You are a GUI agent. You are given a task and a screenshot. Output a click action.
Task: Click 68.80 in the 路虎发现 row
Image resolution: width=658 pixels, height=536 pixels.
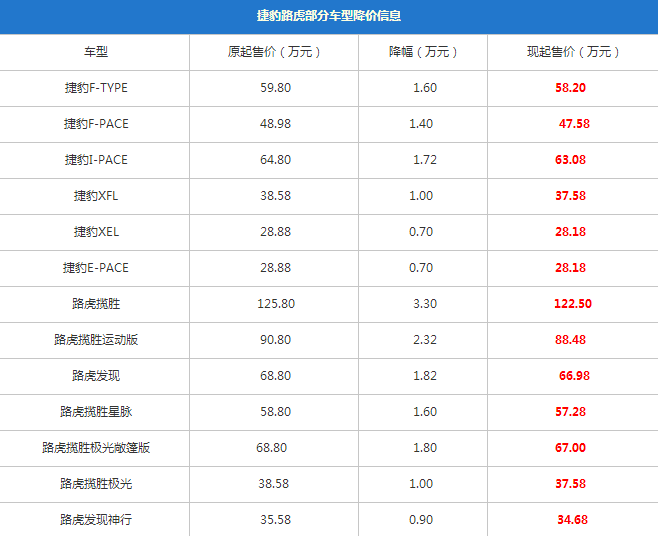click(275, 376)
